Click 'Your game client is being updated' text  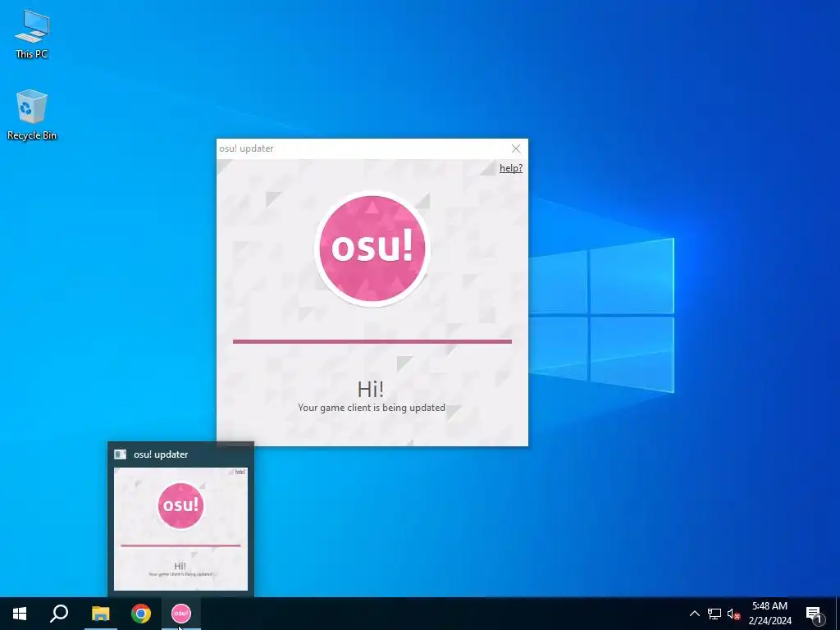[372, 408]
